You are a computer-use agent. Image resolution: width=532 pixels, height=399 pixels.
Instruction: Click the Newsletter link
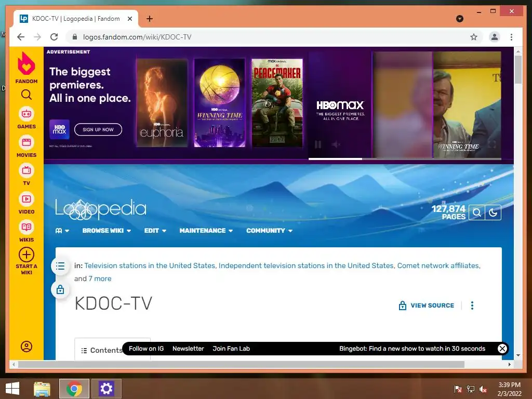[x=188, y=349]
